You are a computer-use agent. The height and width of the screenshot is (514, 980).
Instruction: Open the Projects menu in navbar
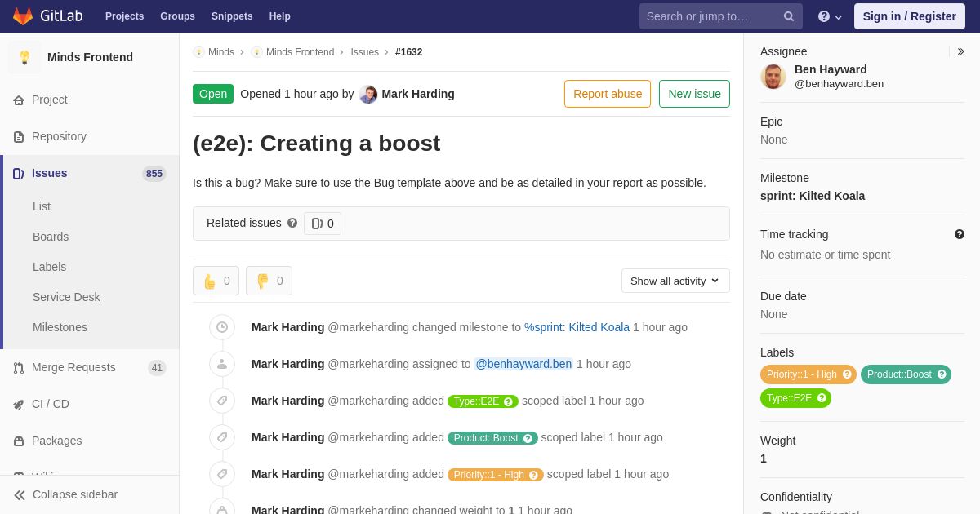point(124,16)
